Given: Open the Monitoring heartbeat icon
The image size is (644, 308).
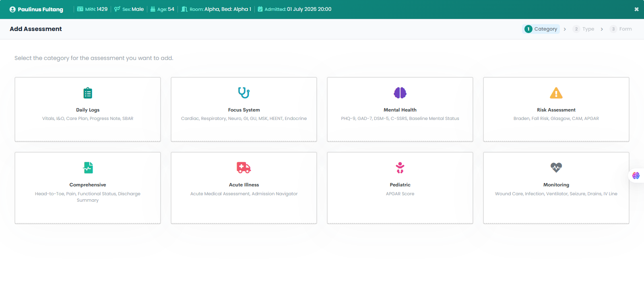Looking at the screenshot, I should [556, 167].
